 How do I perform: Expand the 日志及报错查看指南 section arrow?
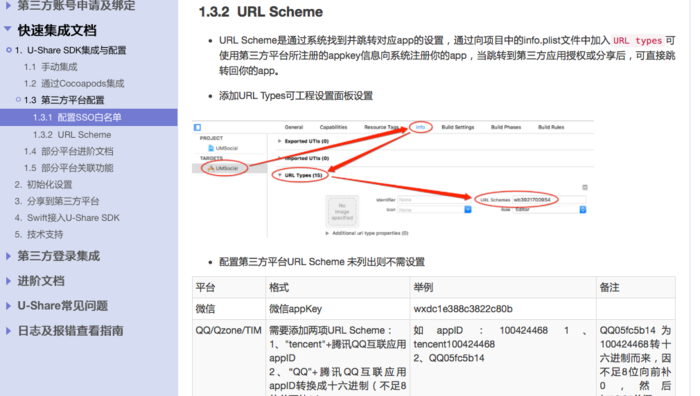tap(8, 331)
